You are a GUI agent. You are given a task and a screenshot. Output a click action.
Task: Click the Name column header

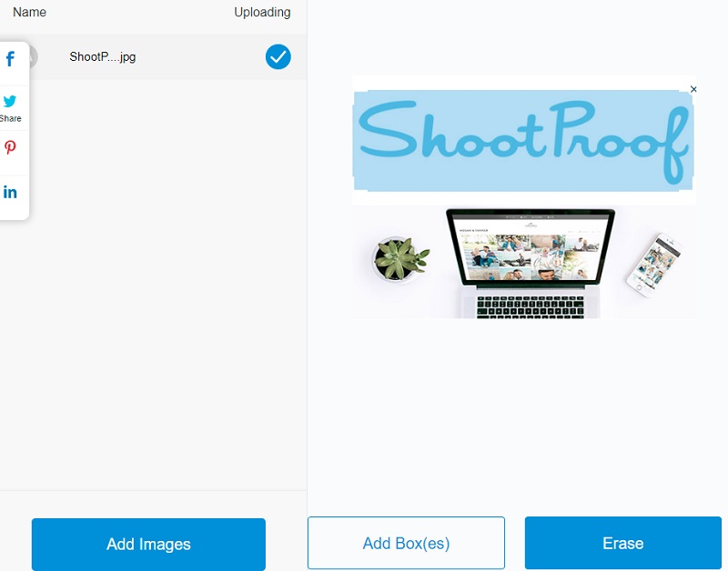tap(28, 13)
